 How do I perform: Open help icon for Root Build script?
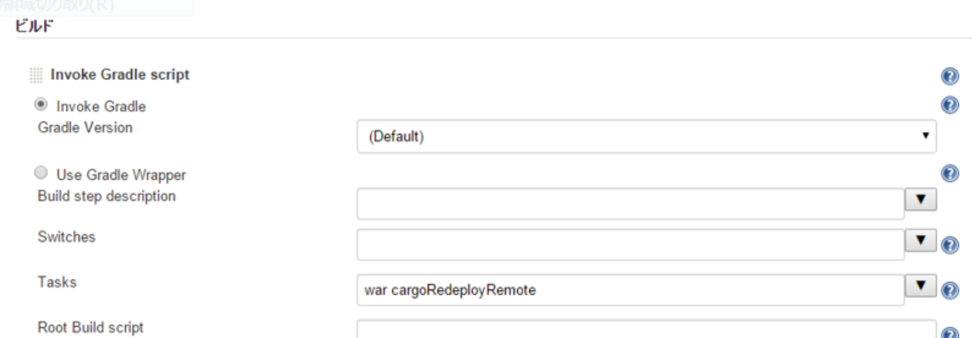(950, 333)
